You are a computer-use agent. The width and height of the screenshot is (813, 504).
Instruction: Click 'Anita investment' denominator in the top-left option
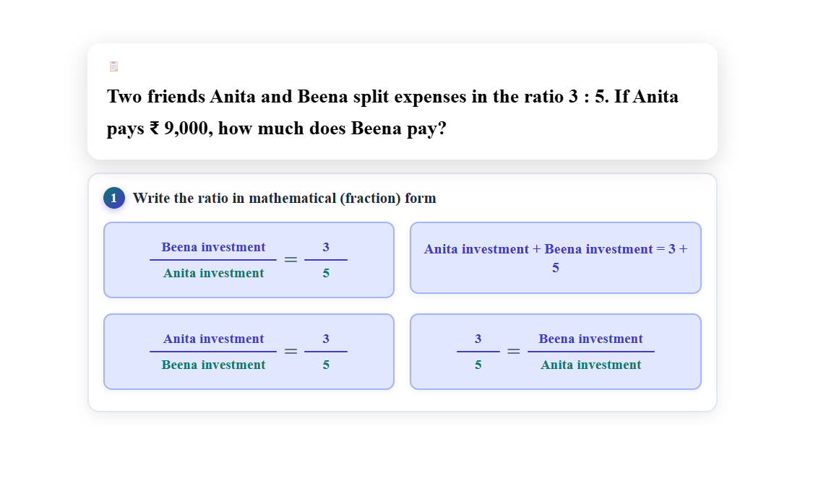[x=213, y=273]
